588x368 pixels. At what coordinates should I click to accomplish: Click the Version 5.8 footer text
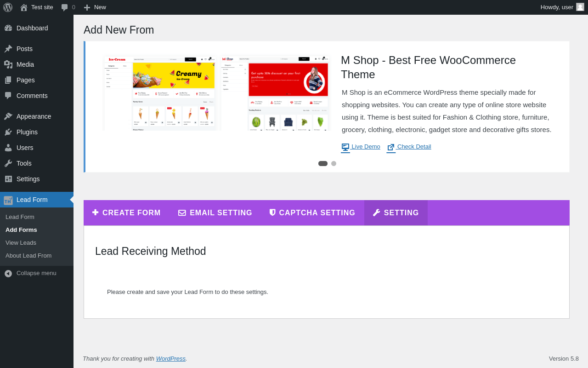click(x=564, y=358)
